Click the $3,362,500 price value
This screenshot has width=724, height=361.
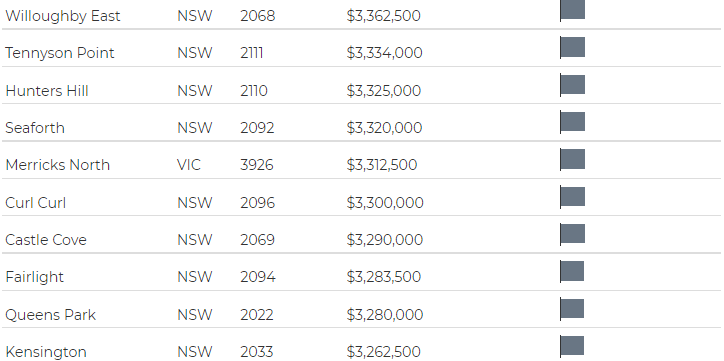tap(383, 16)
